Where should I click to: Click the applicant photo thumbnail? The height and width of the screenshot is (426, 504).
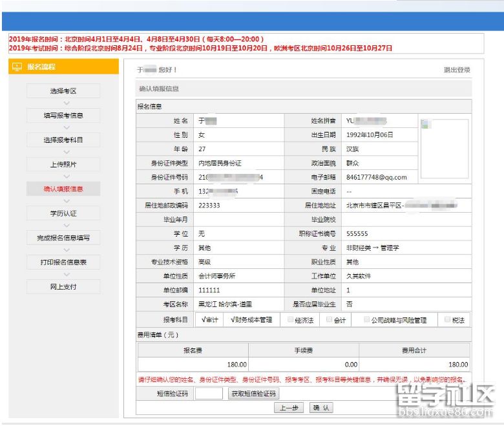coord(444,148)
